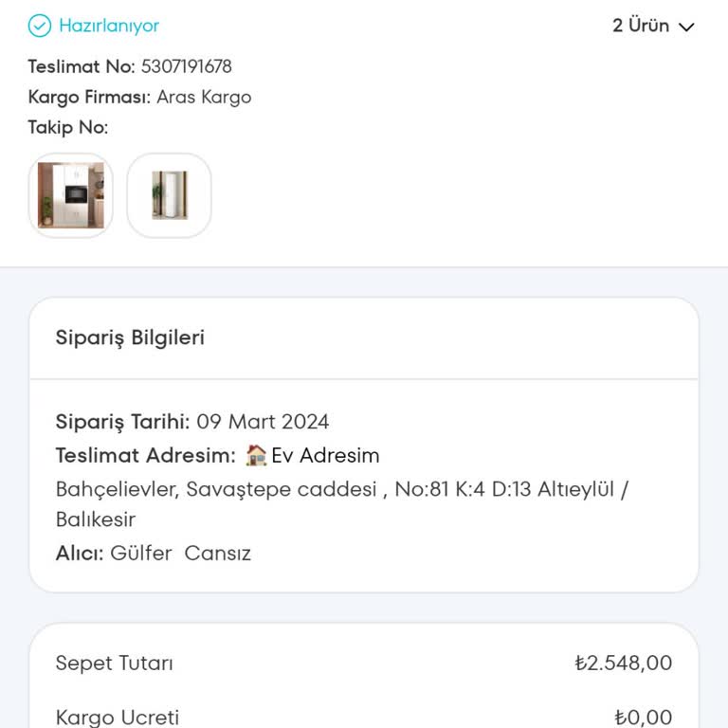Expand the 2 Ürün product list

point(642,26)
